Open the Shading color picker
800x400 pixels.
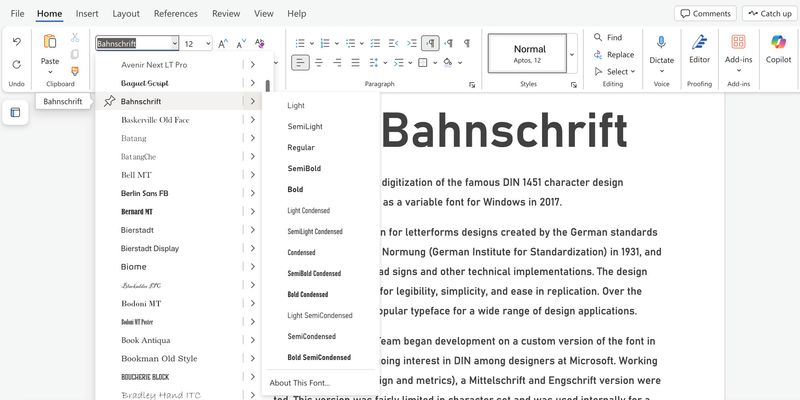coord(447,62)
